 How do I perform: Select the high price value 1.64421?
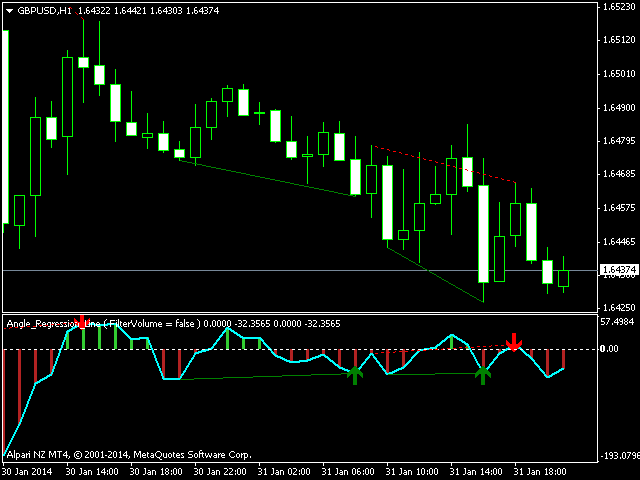point(130,11)
